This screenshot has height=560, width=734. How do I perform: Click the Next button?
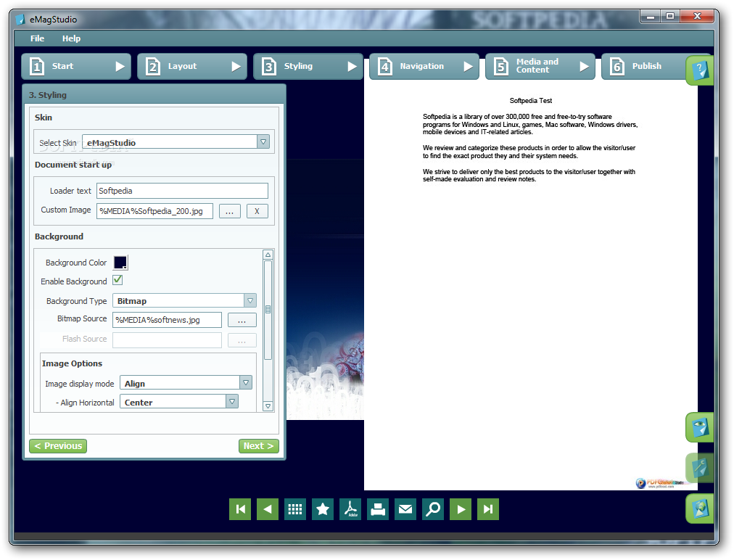click(x=258, y=446)
